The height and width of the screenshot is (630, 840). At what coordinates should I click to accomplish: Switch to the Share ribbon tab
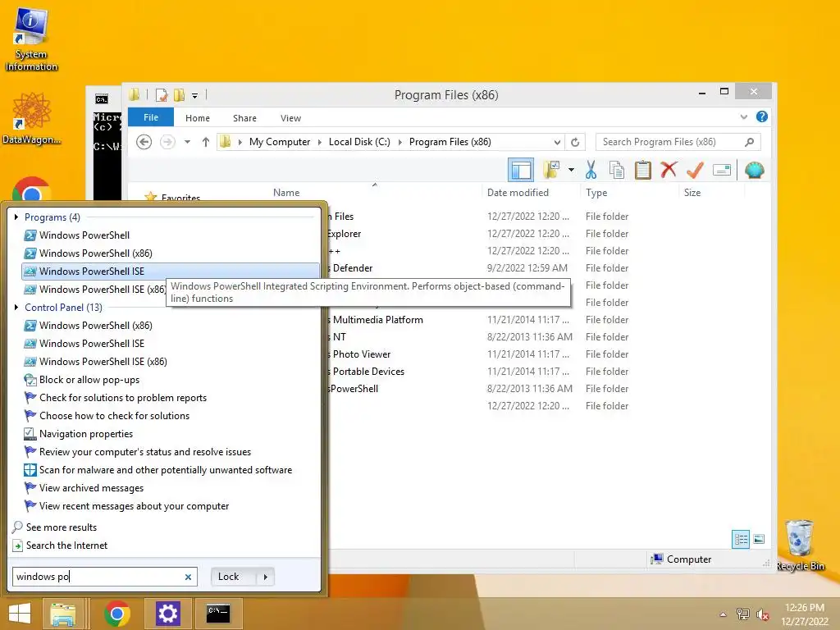[244, 118]
